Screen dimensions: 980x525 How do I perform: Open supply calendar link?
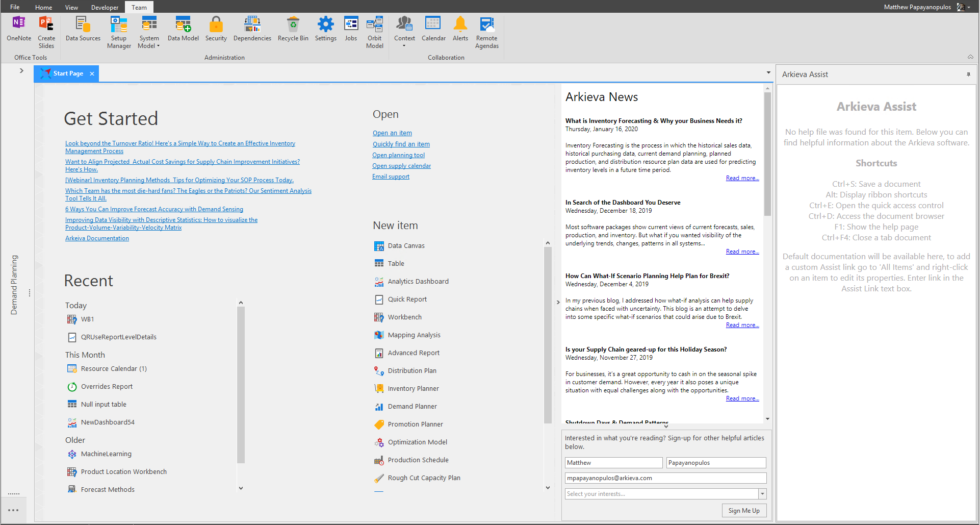click(401, 166)
